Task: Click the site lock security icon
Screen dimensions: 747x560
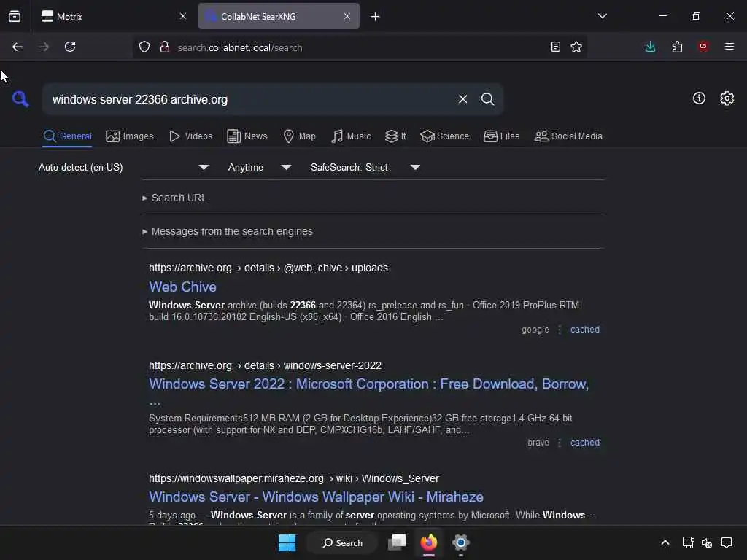Action: (x=165, y=47)
